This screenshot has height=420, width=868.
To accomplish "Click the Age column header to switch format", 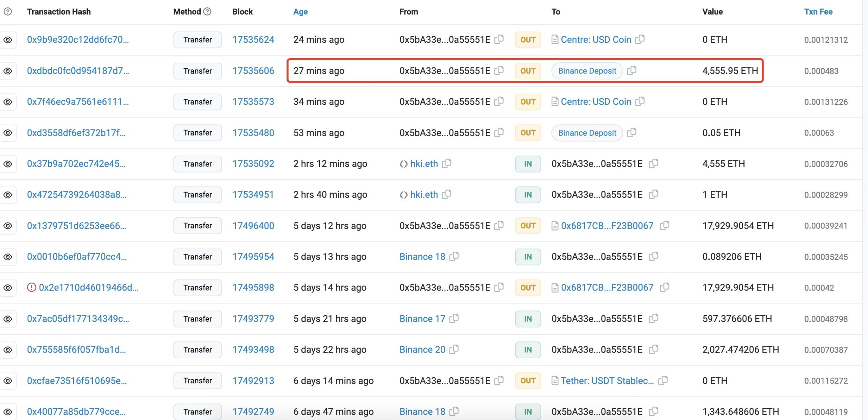I will (300, 12).
